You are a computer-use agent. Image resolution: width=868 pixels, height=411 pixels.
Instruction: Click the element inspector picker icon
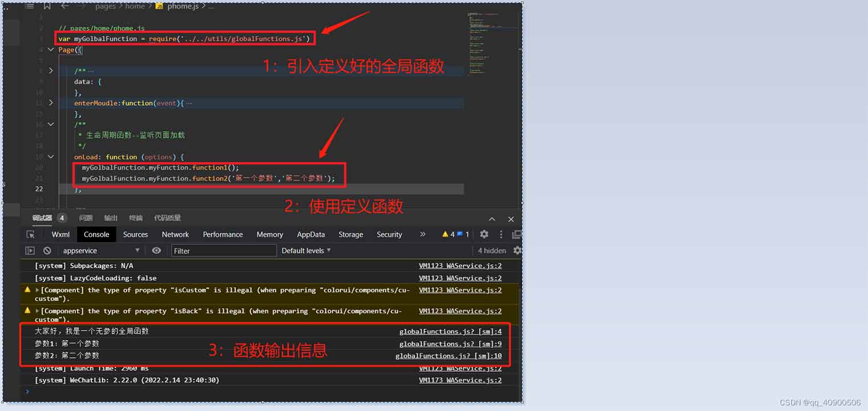coord(31,235)
